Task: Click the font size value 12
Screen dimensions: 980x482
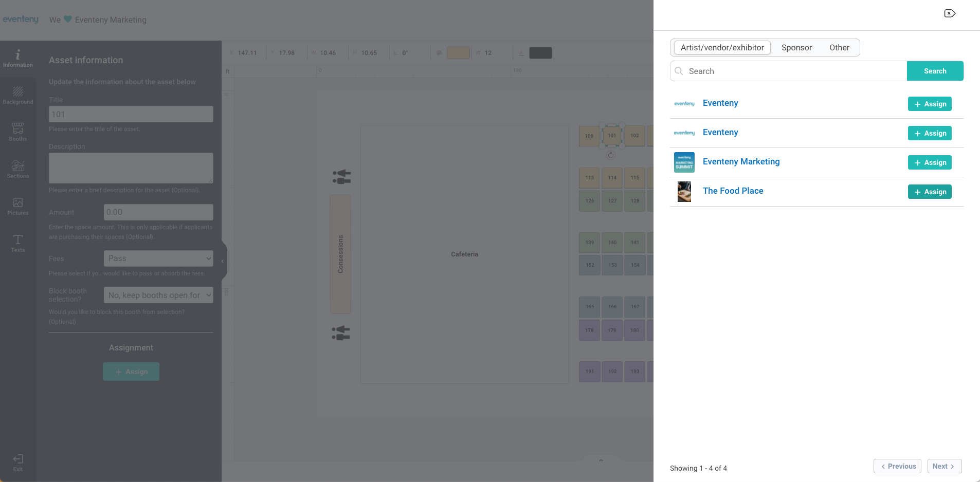Action: (488, 53)
